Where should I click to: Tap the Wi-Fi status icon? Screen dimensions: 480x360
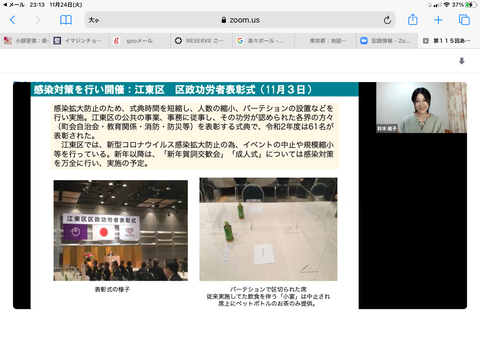point(446,5)
